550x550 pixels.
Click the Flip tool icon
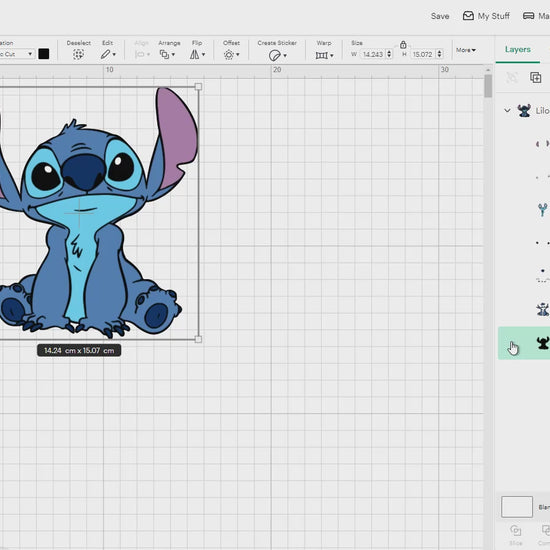click(194, 54)
